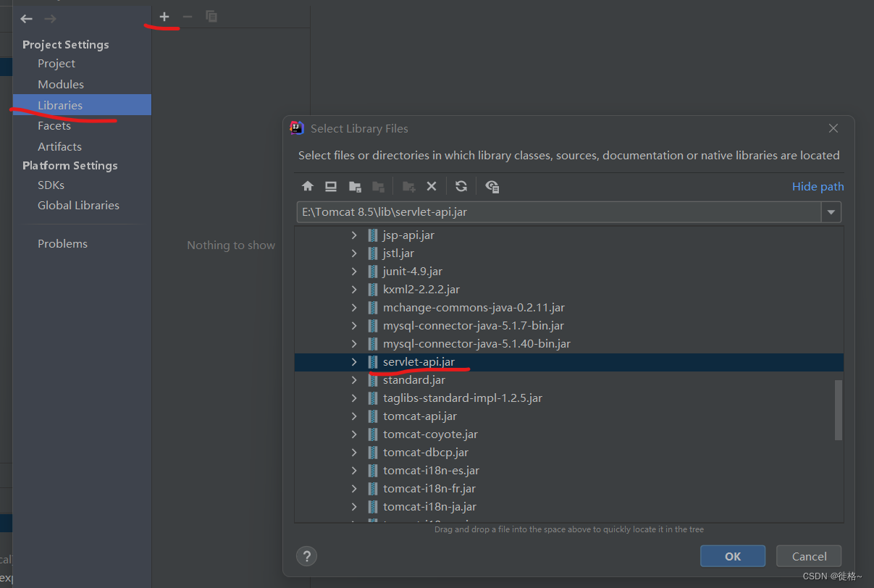Refresh the file tree
This screenshot has height=588, width=874.
pyautogui.click(x=461, y=186)
